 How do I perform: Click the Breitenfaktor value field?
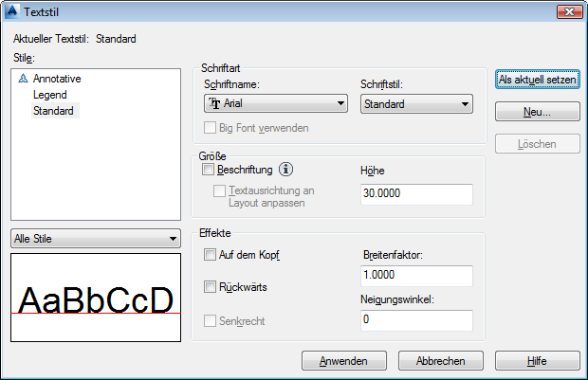(415, 276)
